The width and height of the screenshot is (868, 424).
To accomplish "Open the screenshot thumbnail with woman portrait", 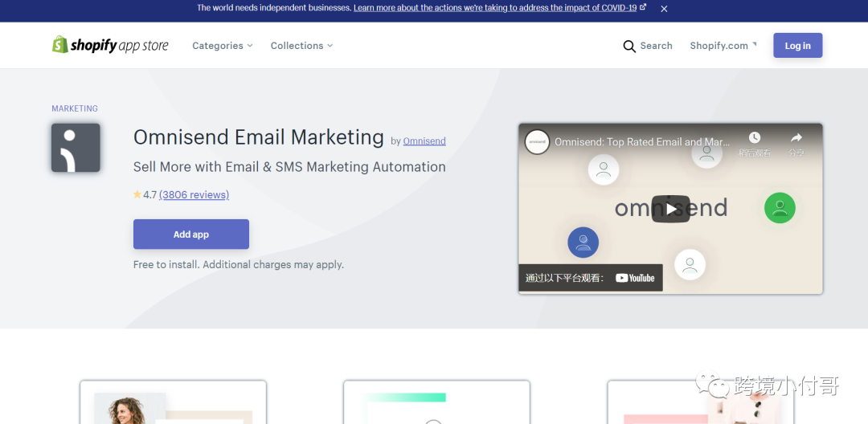I will [x=174, y=402].
